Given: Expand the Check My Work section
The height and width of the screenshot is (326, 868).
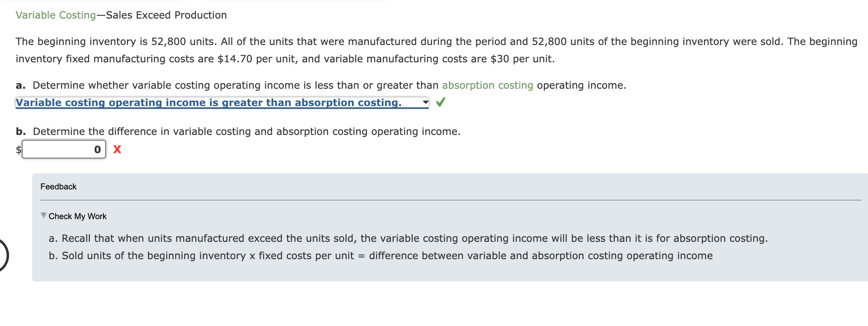Looking at the screenshot, I should tap(77, 216).
